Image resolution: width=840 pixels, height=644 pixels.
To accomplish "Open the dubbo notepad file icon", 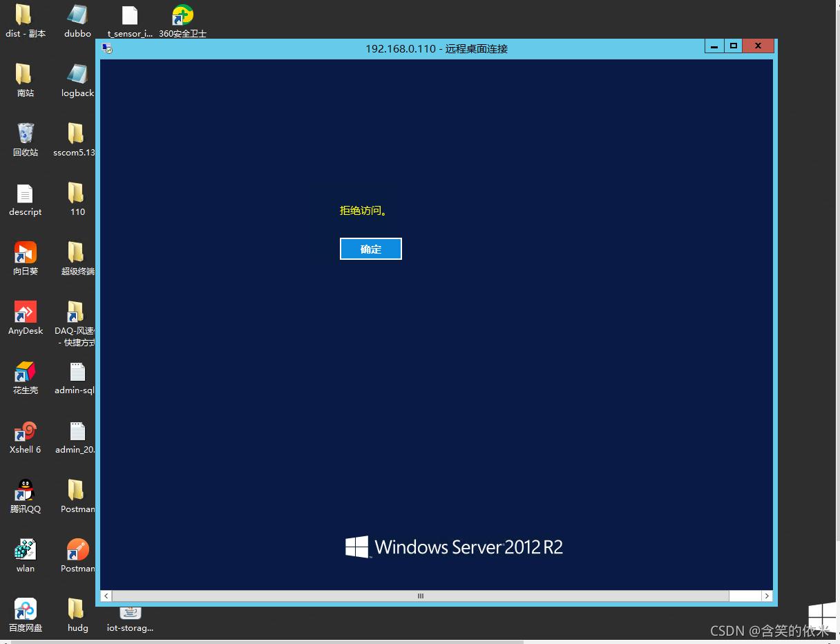I will pos(77,15).
